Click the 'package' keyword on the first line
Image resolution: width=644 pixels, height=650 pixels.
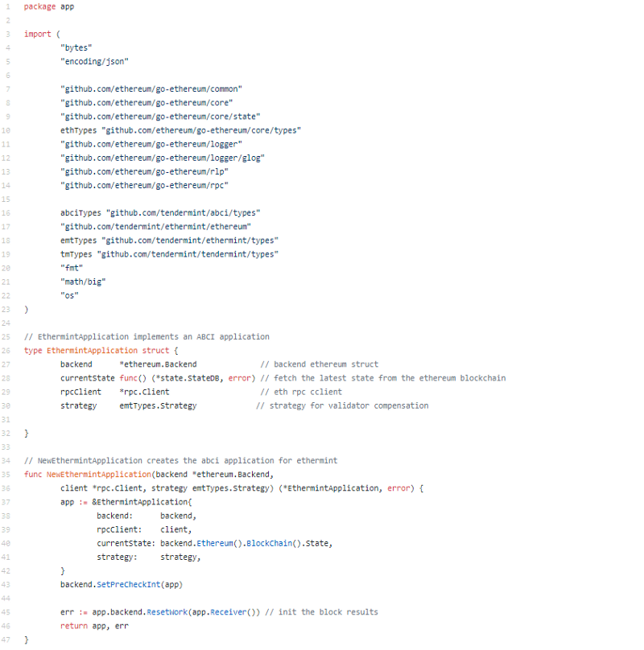(x=39, y=7)
